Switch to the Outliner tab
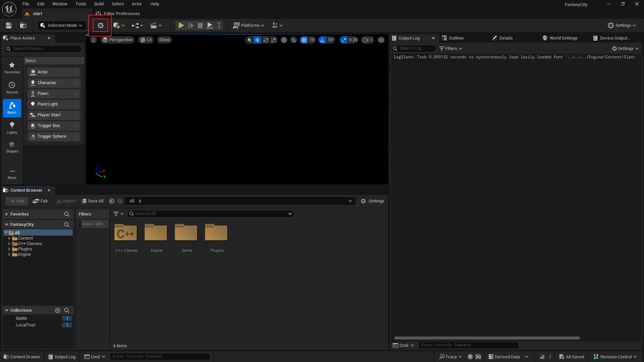The image size is (644, 362). [x=453, y=38]
